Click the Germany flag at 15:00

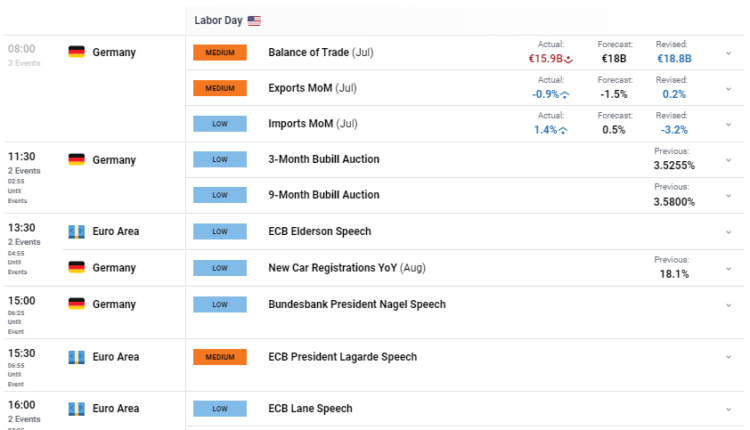click(x=76, y=304)
